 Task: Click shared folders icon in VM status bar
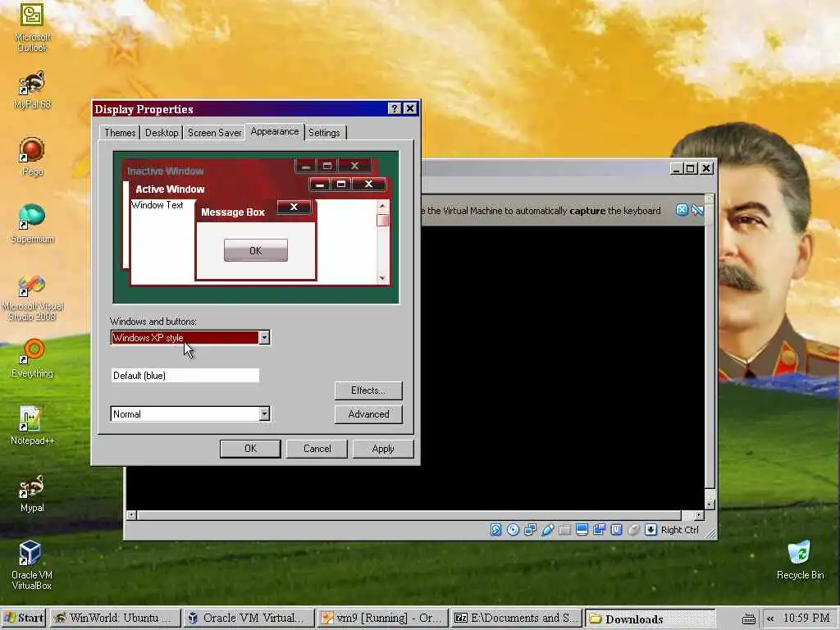(564, 530)
